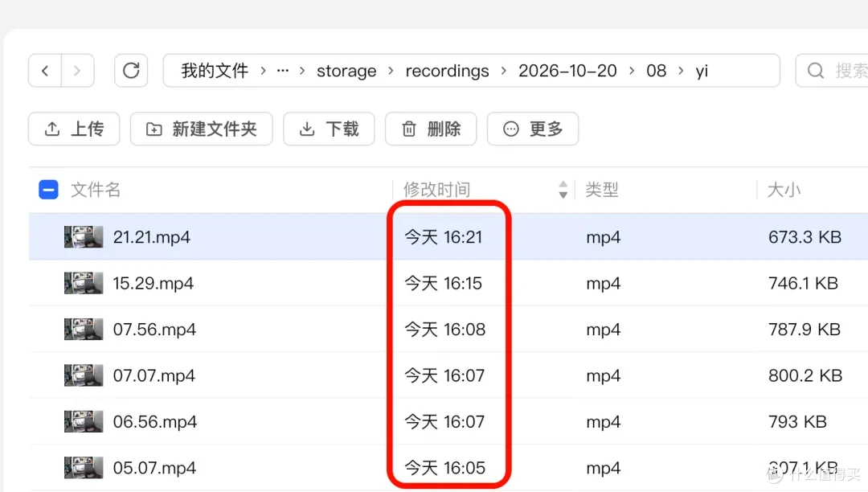868x492 pixels.
Task: Click the 今天 16:21 modified time
Action: coord(444,237)
